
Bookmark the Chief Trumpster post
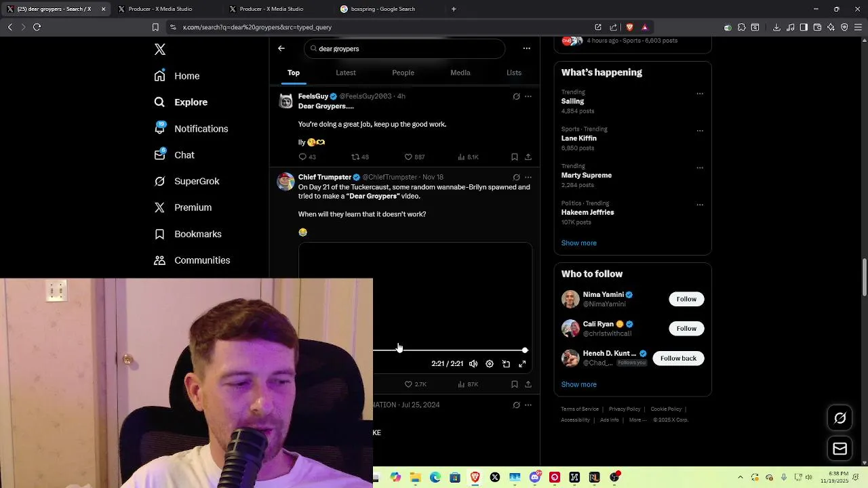coord(515,384)
